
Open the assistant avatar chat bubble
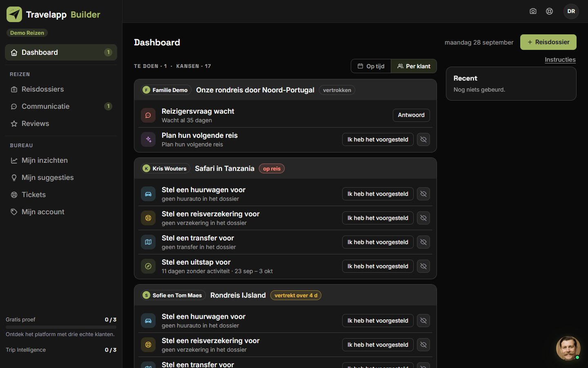point(568,348)
